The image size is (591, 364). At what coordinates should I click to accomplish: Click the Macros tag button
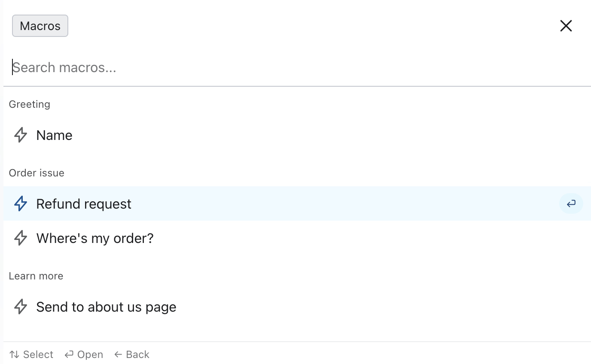pyautogui.click(x=40, y=26)
